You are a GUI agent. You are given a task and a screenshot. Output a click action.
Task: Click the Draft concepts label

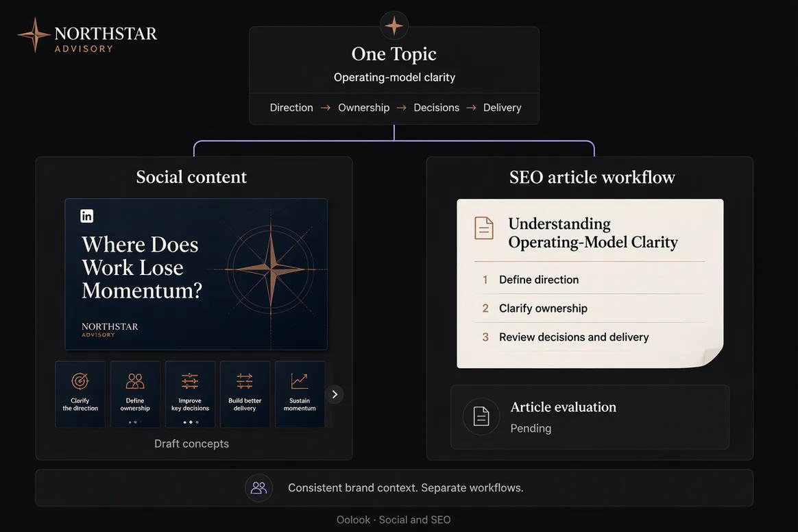[191, 444]
